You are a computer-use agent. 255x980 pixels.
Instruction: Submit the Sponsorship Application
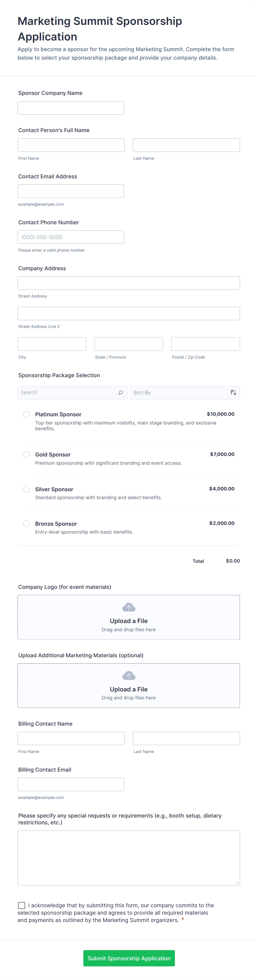(x=129, y=958)
